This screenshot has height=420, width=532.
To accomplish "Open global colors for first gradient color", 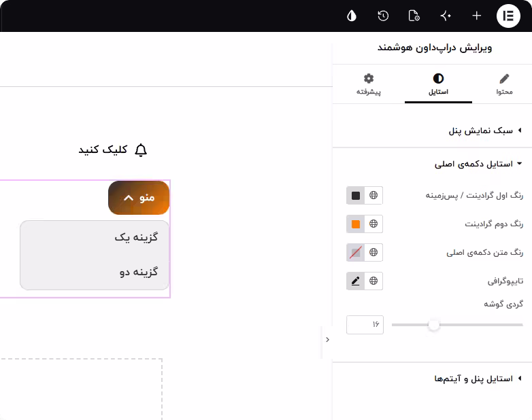I will [x=373, y=196].
